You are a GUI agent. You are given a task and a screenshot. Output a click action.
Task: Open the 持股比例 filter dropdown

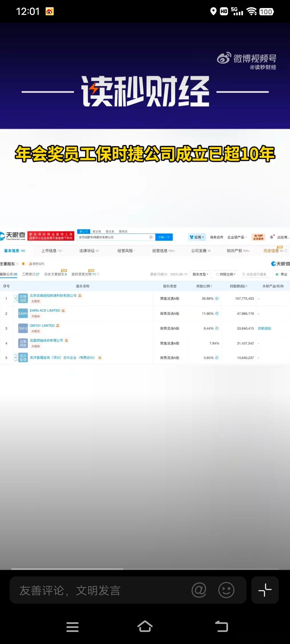pos(226,274)
